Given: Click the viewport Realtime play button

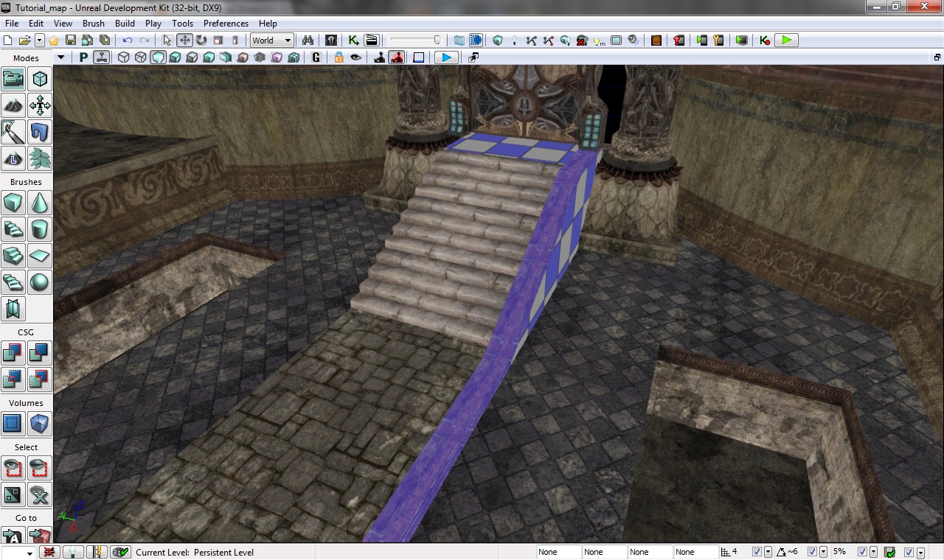Looking at the screenshot, I should [x=445, y=57].
